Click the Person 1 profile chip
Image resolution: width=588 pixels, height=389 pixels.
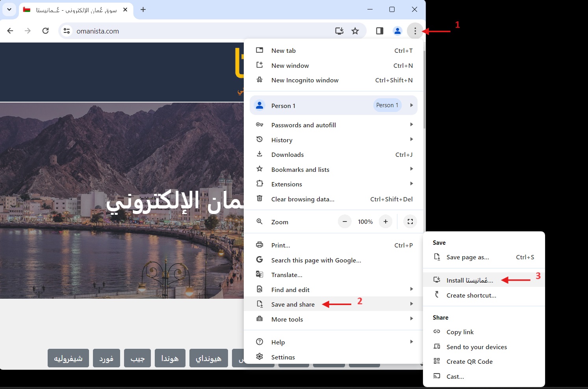click(387, 105)
